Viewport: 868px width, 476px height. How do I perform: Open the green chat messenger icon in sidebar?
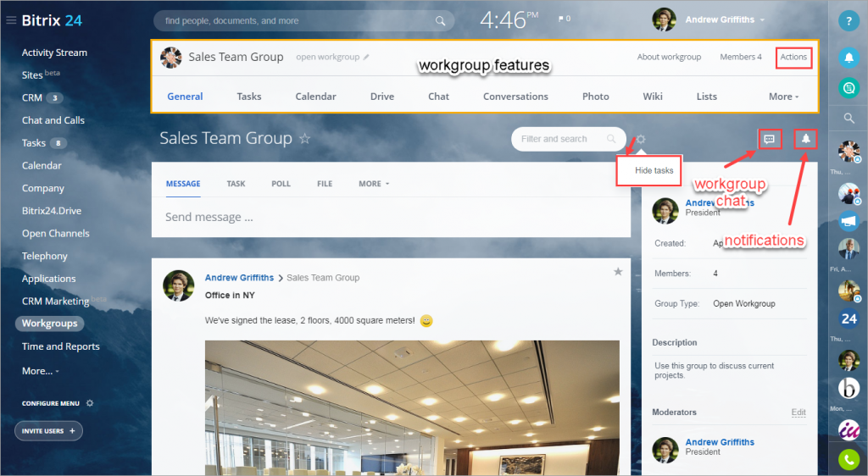tap(849, 87)
